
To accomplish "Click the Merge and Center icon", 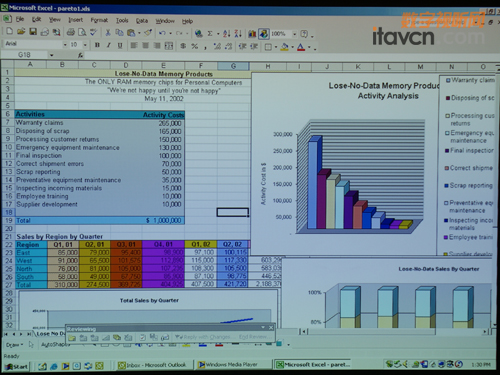I will 169,46.
